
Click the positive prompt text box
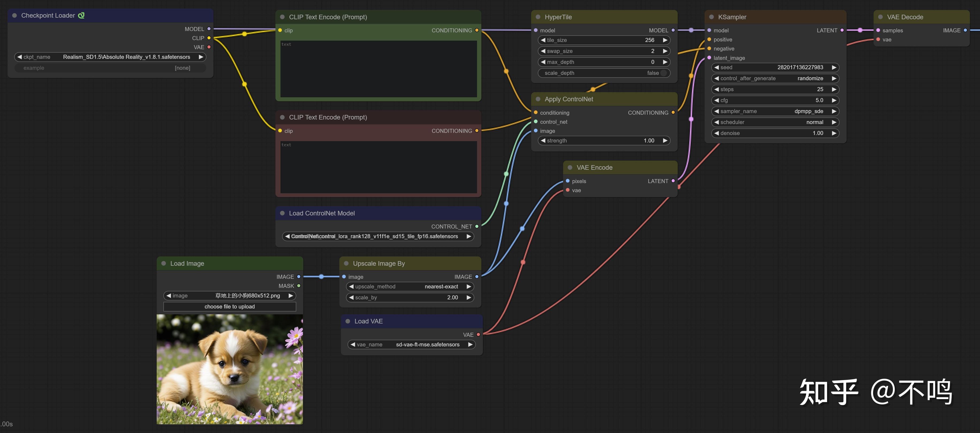pos(378,69)
